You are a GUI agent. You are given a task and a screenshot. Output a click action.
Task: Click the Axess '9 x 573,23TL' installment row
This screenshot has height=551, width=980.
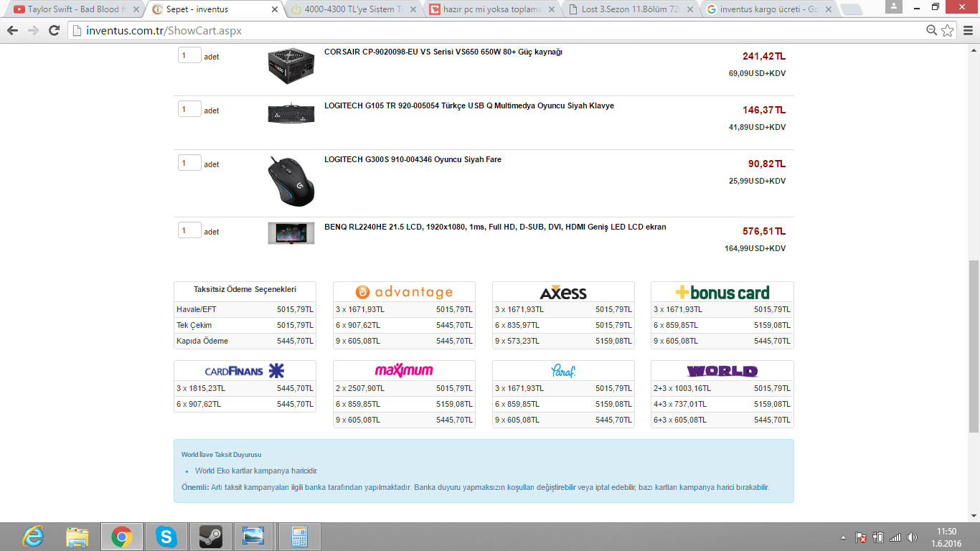pyautogui.click(x=563, y=341)
